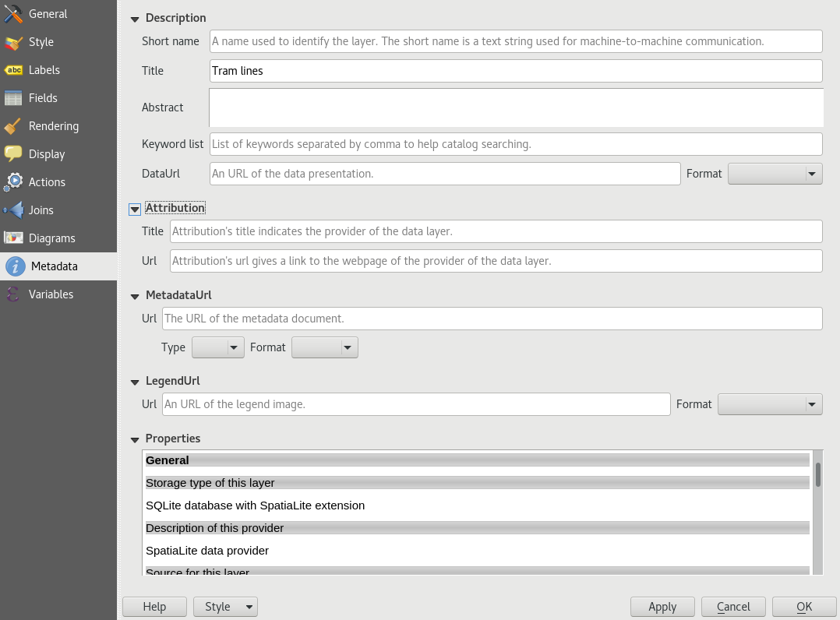
Task: Focus the Attribution Url field
Action: 496,261
